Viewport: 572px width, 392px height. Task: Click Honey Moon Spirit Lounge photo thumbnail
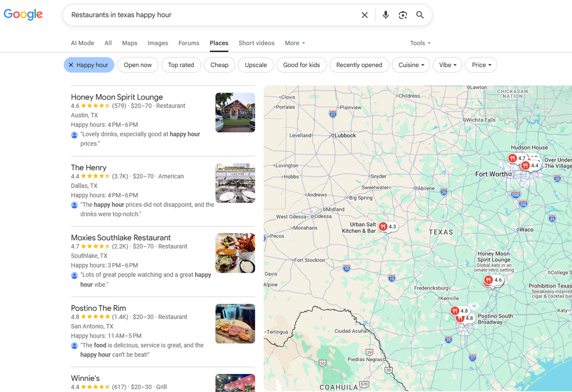[x=235, y=112]
